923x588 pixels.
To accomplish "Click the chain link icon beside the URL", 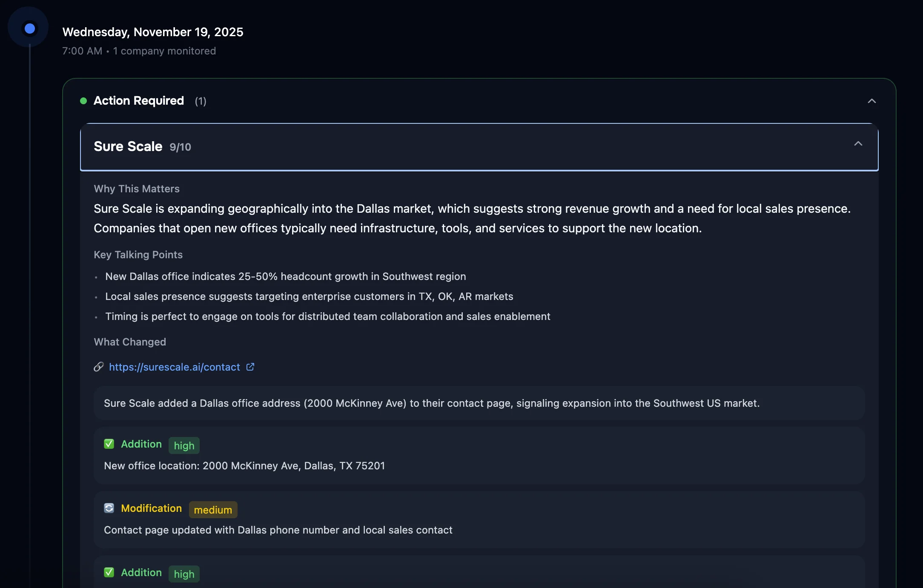I will (x=99, y=367).
